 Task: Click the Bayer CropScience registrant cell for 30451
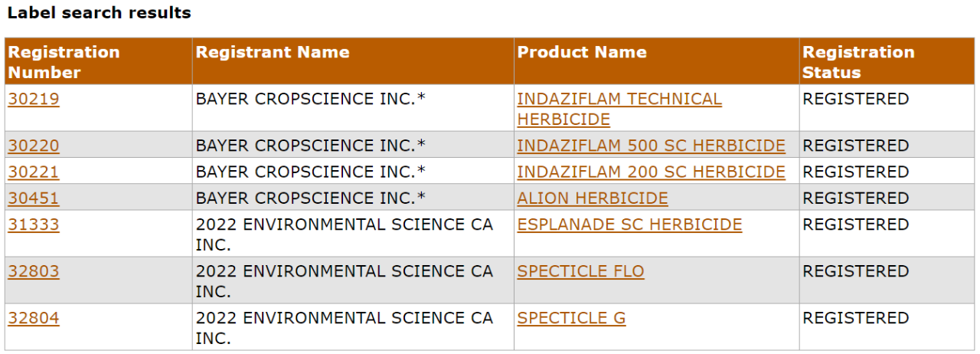353,198
